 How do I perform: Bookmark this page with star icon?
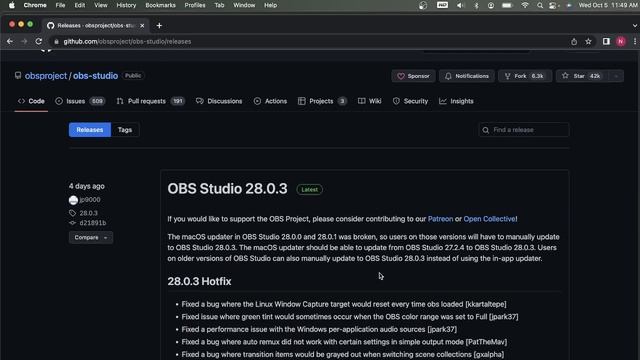tap(588, 41)
